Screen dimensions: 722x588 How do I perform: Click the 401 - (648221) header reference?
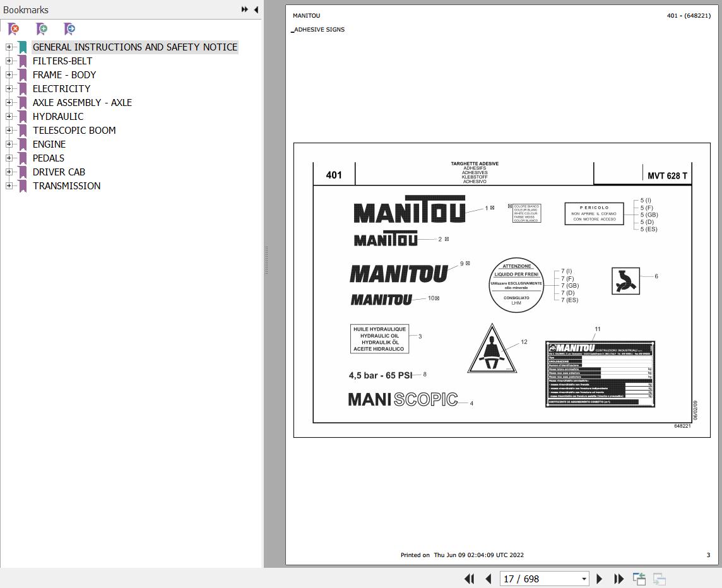click(x=689, y=16)
